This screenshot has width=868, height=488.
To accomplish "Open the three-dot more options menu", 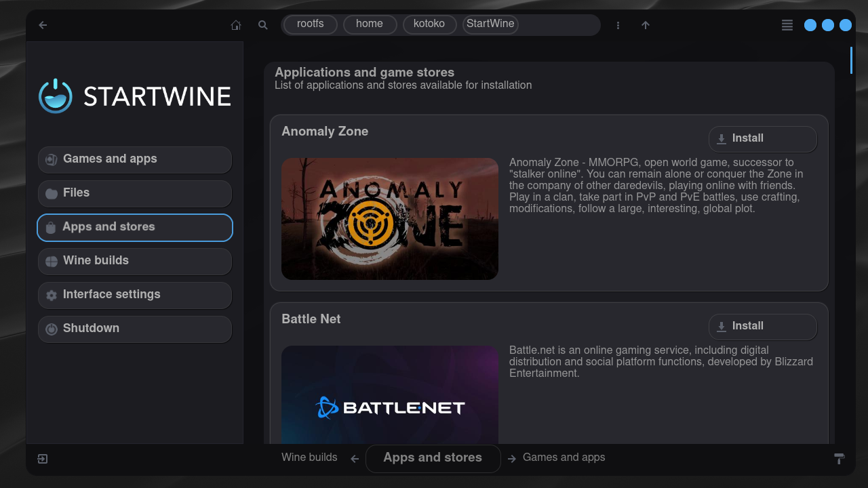I will (x=618, y=25).
